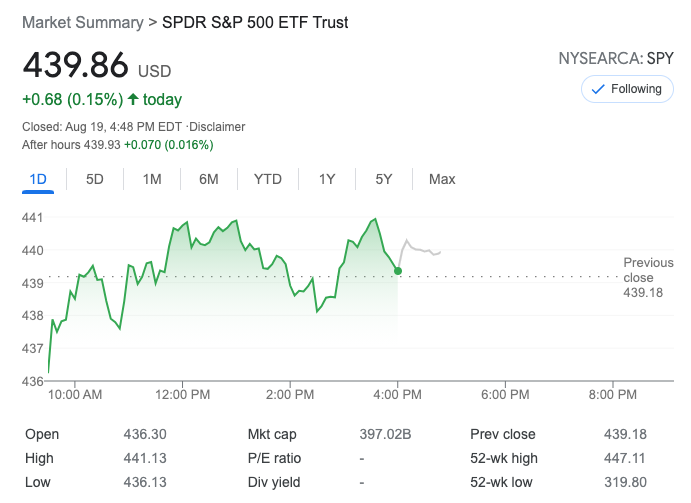Click the checkmark icon in Following
The image size is (691, 503).
tap(598, 89)
